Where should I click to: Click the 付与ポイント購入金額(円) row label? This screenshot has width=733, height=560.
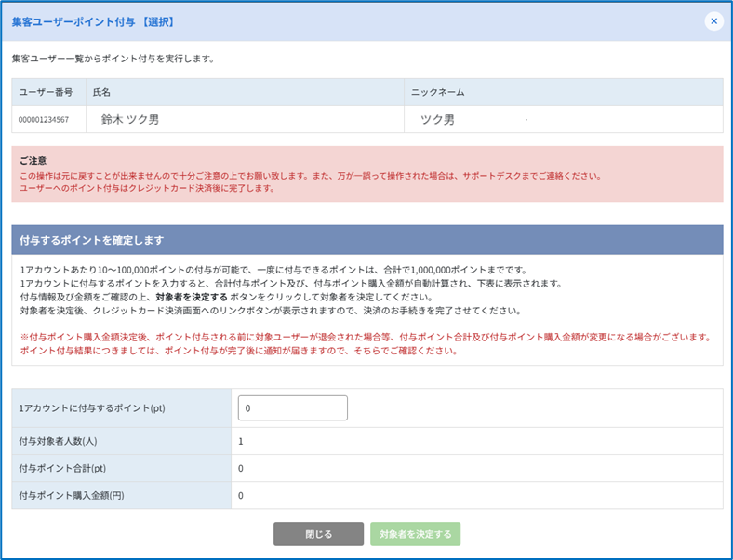[72, 496]
